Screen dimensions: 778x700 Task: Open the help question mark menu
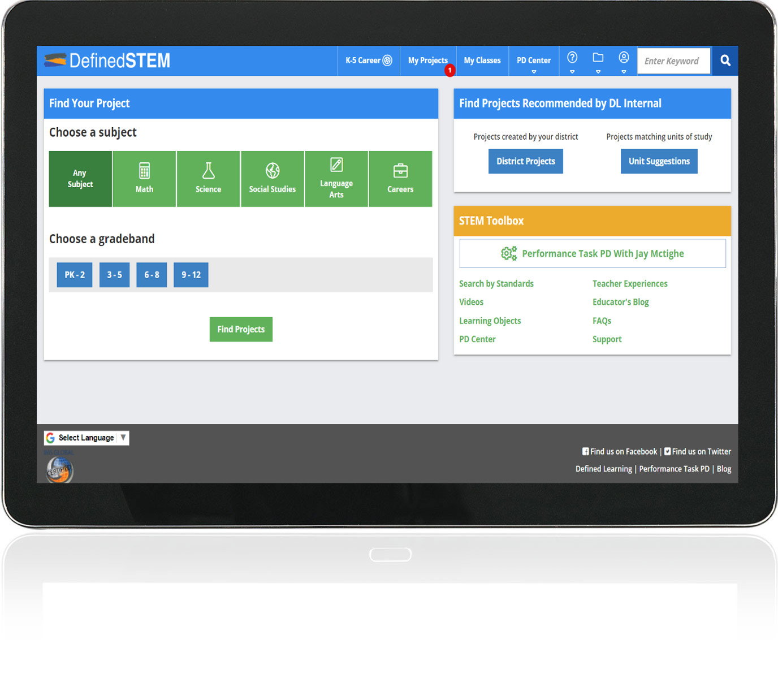click(x=572, y=61)
